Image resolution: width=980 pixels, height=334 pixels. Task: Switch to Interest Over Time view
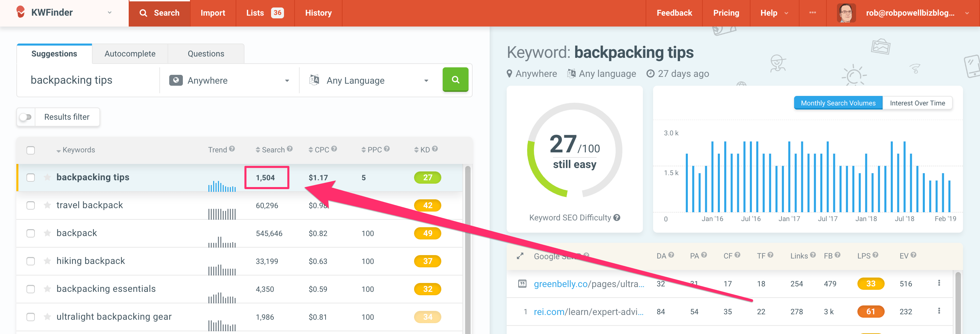coord(918,103)
